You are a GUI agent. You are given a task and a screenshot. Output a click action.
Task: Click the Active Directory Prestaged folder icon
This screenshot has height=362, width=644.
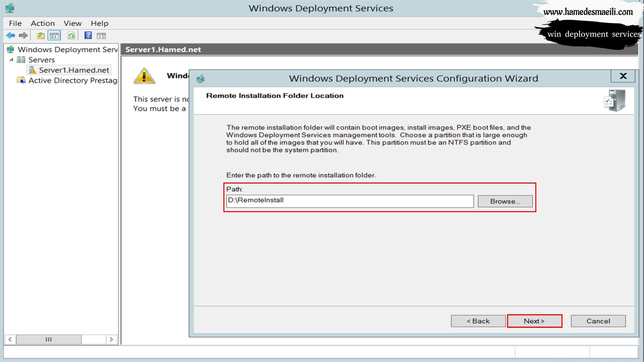(x=21, y=80)
